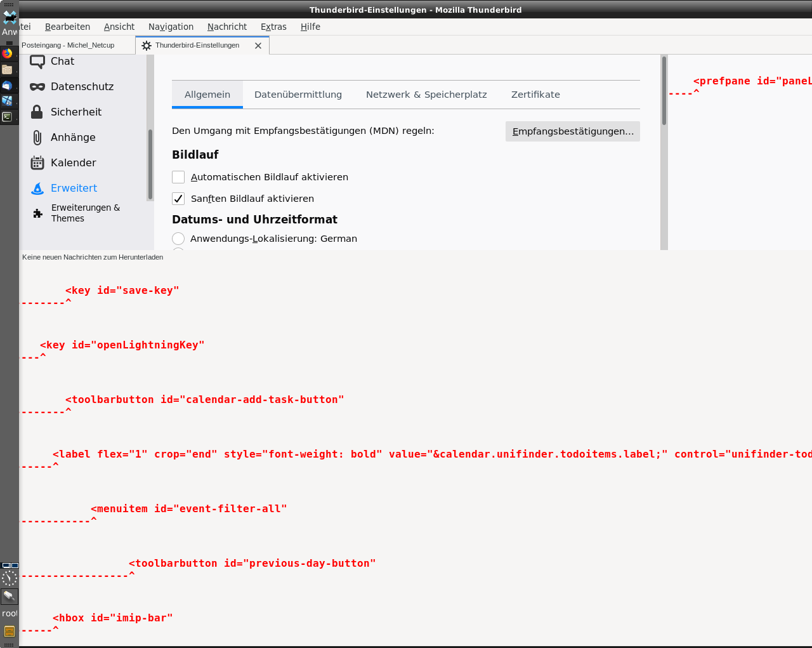Click the Anhänge paperclip icon
The image size is (812, 648).
pyautogui.click(x=37, y=138)
